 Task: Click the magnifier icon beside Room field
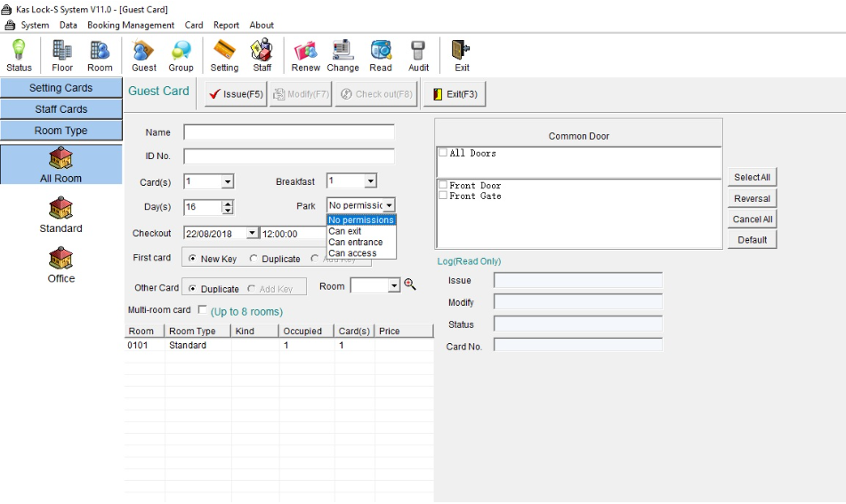pyautogui.click(x=410, y=284)
